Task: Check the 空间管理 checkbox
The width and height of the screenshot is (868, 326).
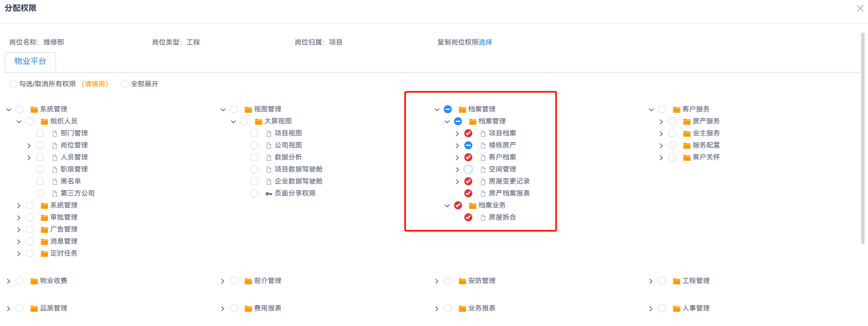Action: point(468,169)
